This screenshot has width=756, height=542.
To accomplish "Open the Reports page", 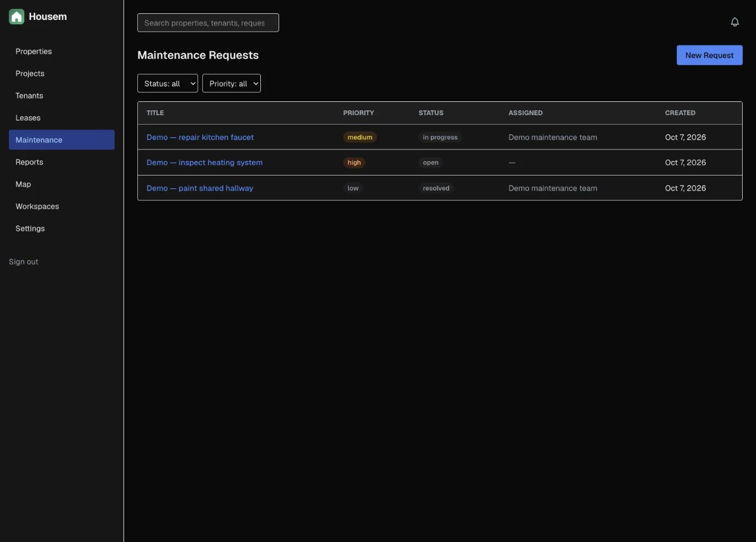I will click(61, 162).
